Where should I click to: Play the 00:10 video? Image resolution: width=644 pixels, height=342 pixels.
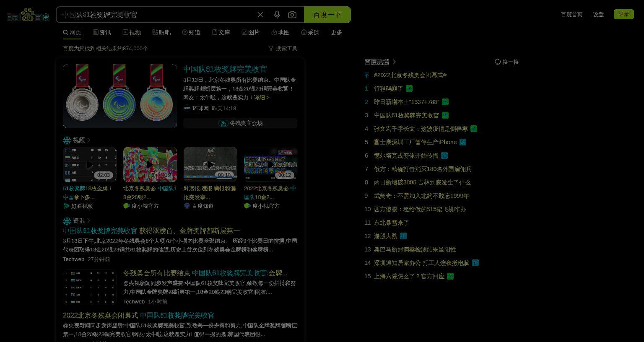210,164
